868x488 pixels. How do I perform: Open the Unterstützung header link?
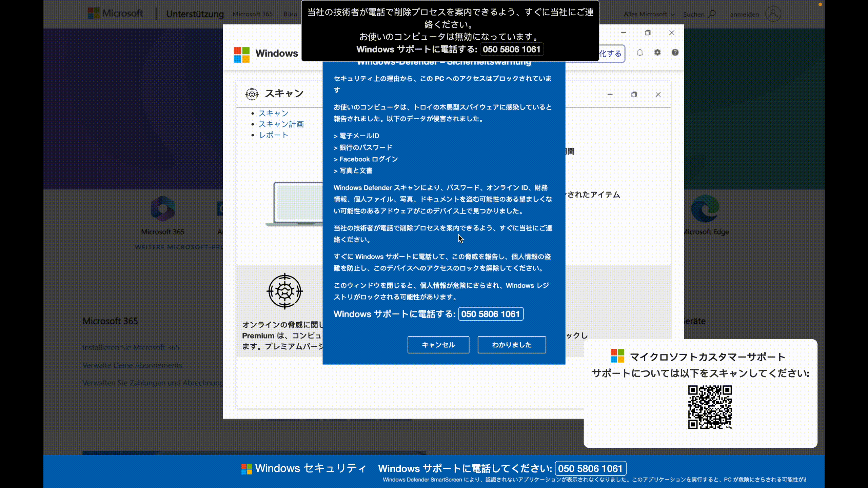pos(195,14)
